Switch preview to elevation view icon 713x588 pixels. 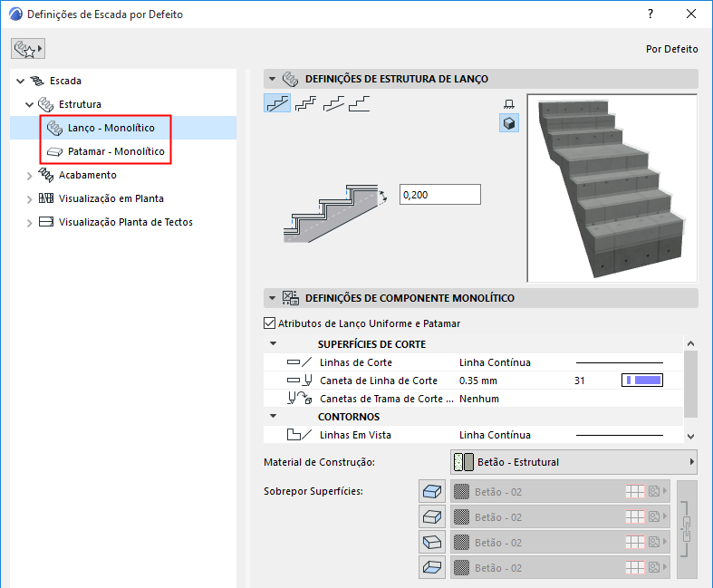tap(509, 104)
